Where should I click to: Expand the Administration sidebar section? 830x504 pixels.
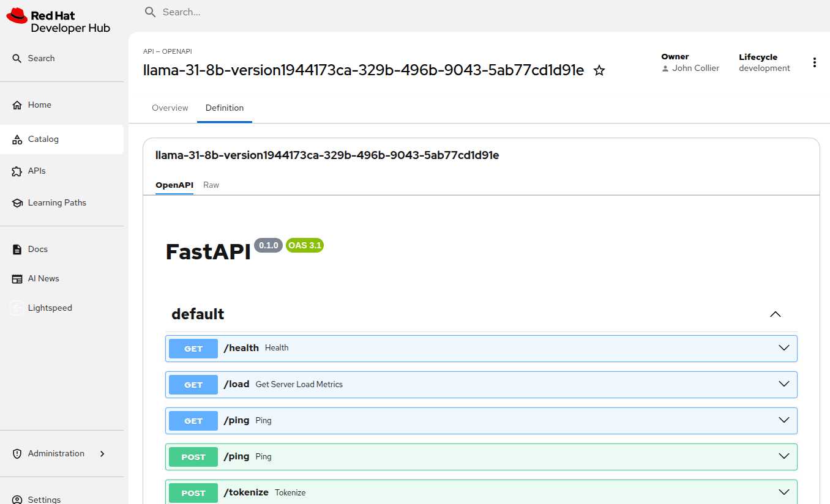(x=102, y=454)
